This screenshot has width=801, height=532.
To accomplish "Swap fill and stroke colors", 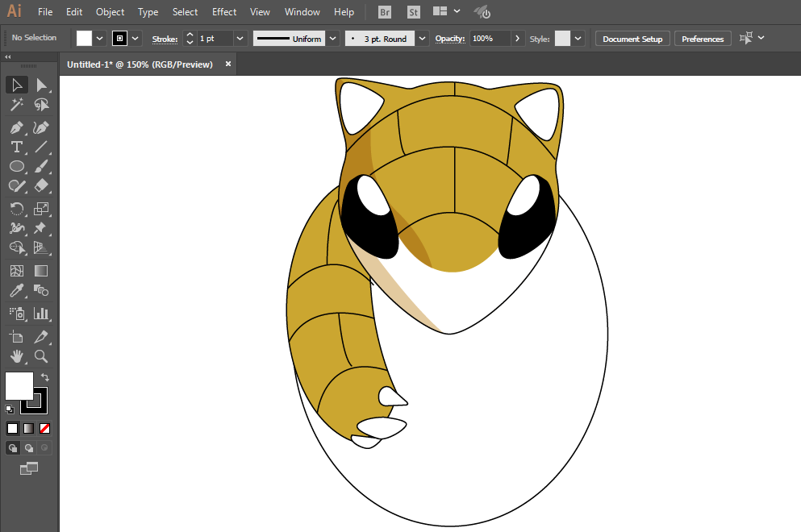I will [x=45, y=376].
